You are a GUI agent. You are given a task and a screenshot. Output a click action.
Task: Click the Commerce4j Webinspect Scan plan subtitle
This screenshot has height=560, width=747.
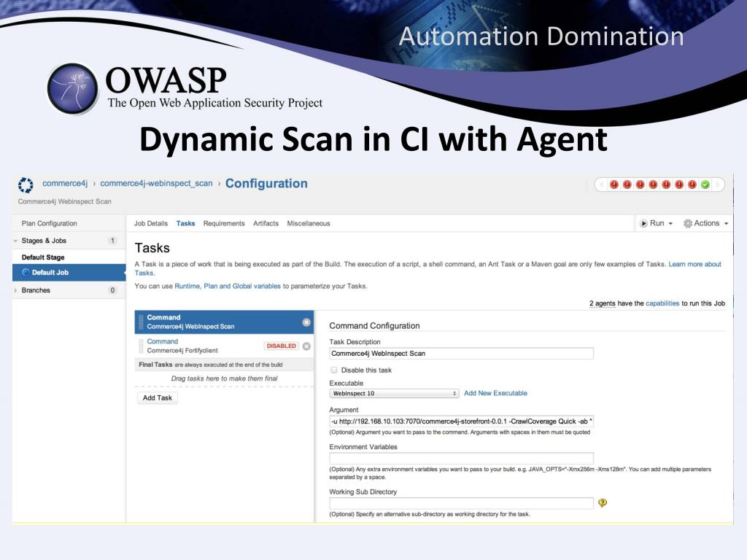tap(64, 201)
